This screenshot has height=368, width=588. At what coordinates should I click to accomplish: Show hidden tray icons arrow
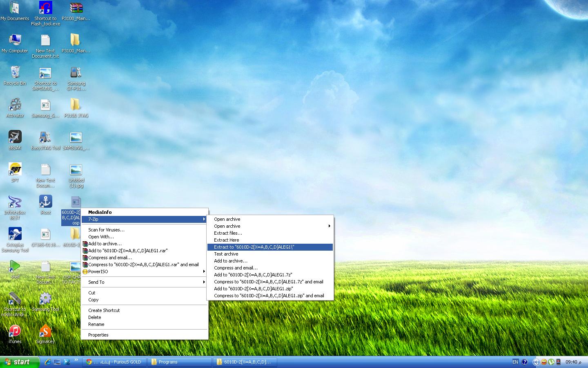pyautogui.click(x=536, y=362)
